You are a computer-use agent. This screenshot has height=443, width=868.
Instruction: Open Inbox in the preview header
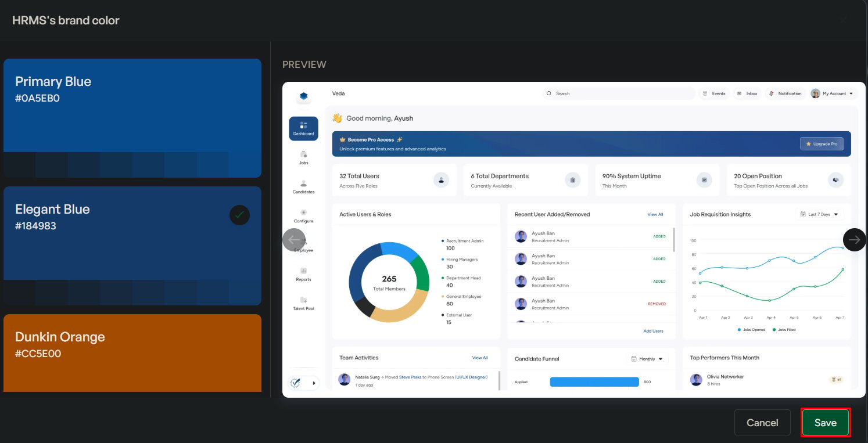[x=747, y=93]
